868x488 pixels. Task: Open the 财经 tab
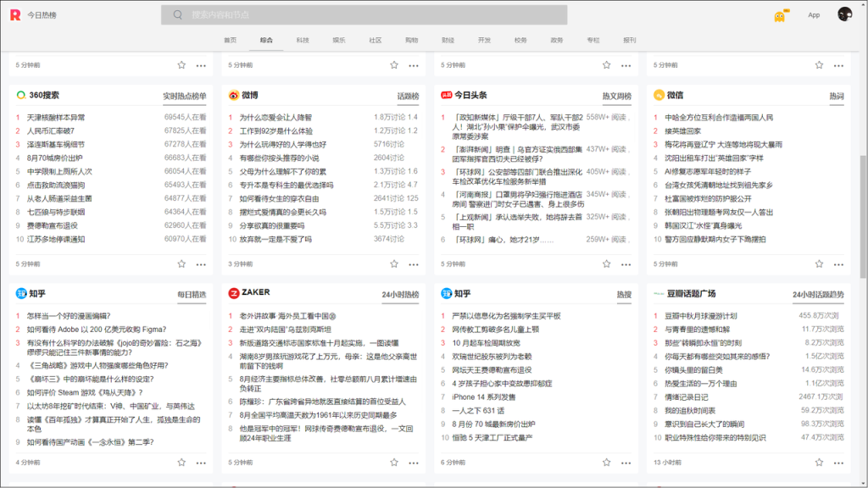tap(448, 41)
